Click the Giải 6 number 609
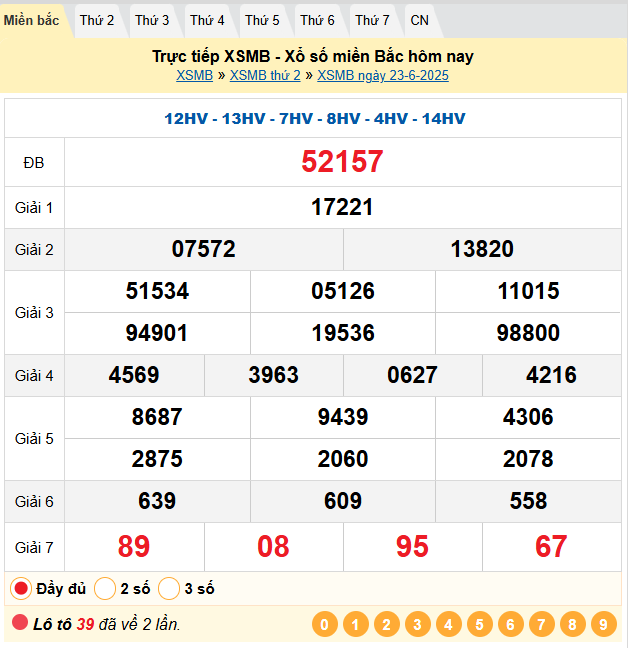 343,501
